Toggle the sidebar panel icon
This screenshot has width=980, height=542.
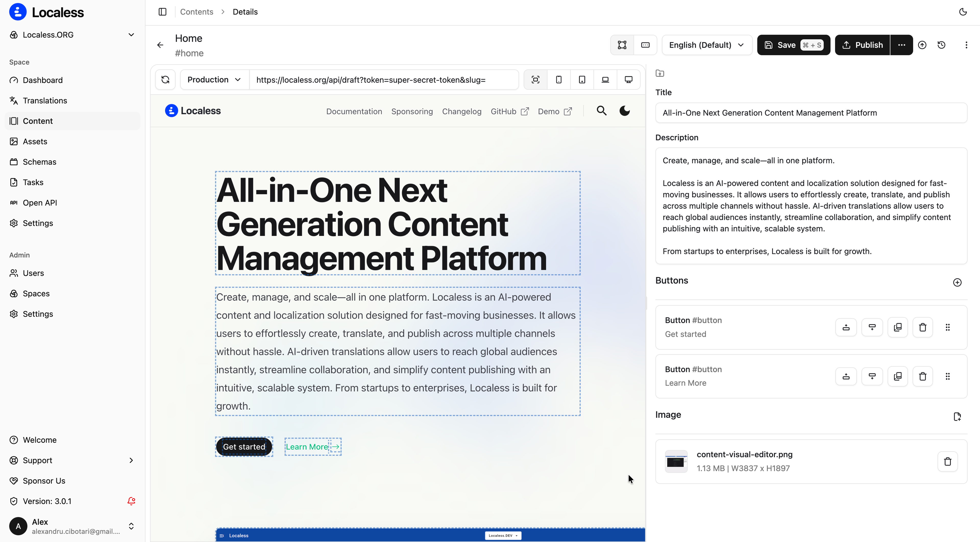(x=163, y=12)
